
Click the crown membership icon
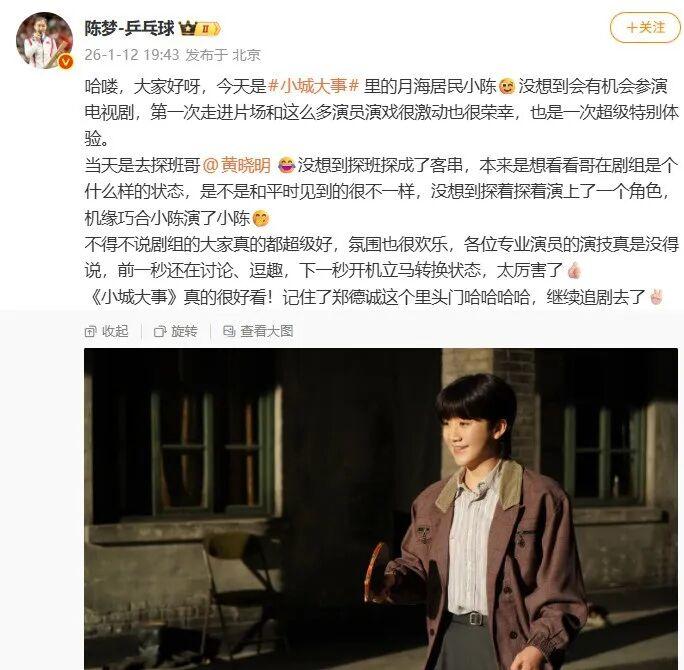[x=188, y=29]
